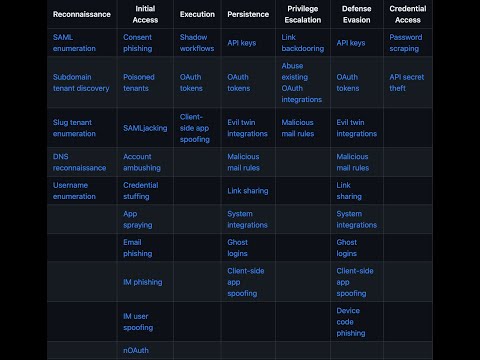Screen dimensions: 480x360
Task: Open Link sharing in Defense Evasion column
Action: [x=349, y=191]
